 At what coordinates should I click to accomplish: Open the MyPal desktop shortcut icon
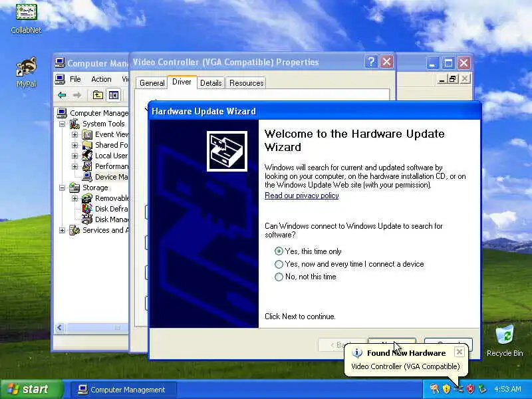(26, 67)
